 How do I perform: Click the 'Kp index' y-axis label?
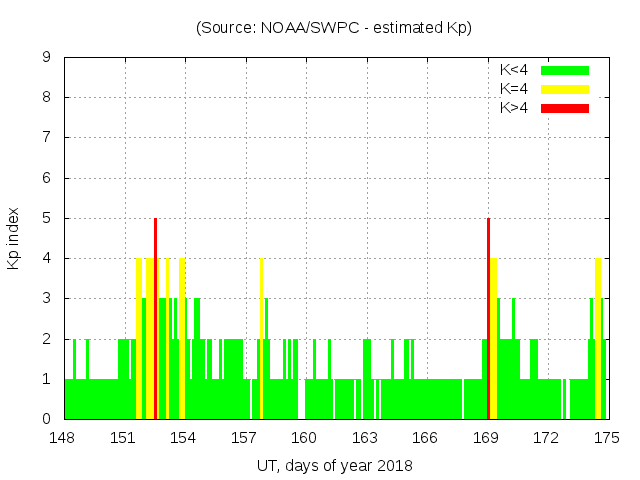14,238
